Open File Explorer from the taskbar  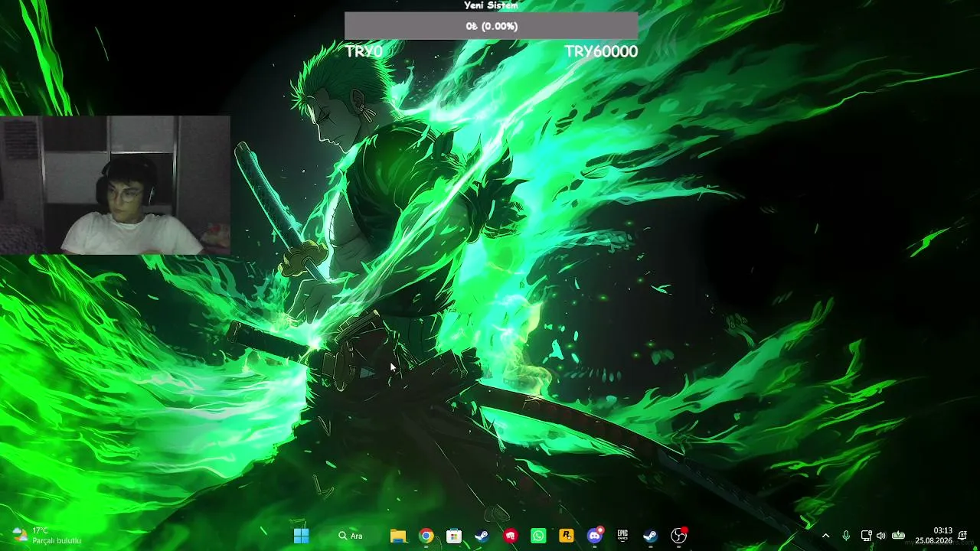click(398, 536)
